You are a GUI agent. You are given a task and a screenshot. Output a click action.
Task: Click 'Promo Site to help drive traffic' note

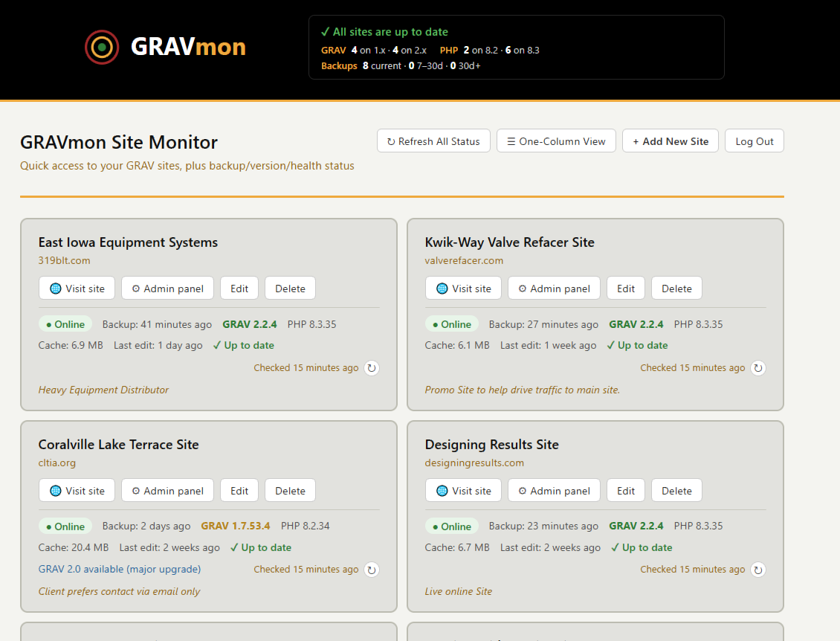523,390
